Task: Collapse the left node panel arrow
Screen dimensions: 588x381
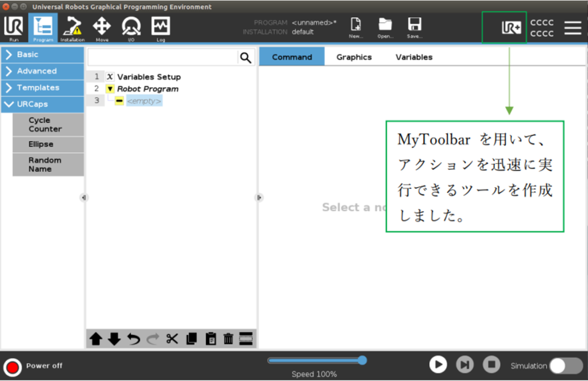Action: [84, 197]
